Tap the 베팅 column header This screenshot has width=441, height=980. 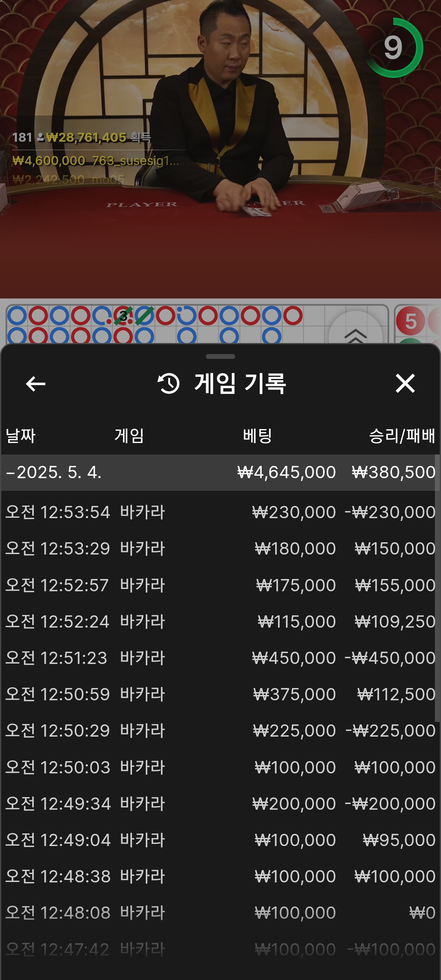257,436
